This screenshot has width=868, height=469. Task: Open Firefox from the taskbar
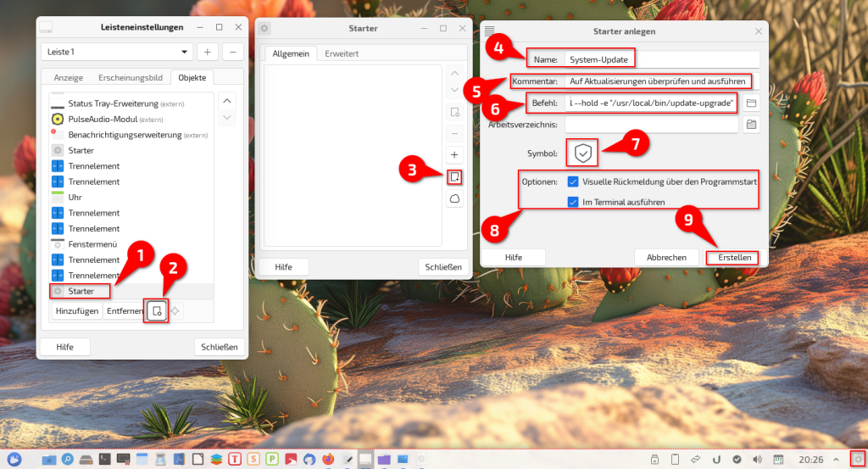(x=328, y=459)
